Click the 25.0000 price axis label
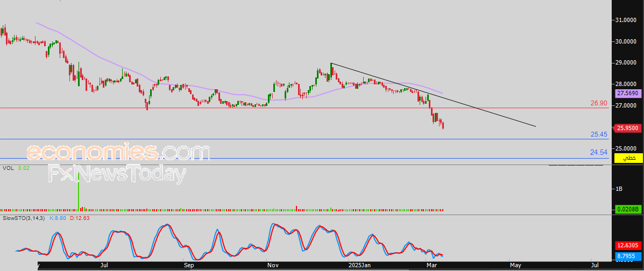This screenshot has width=644, height=271. tap(626, 148)
